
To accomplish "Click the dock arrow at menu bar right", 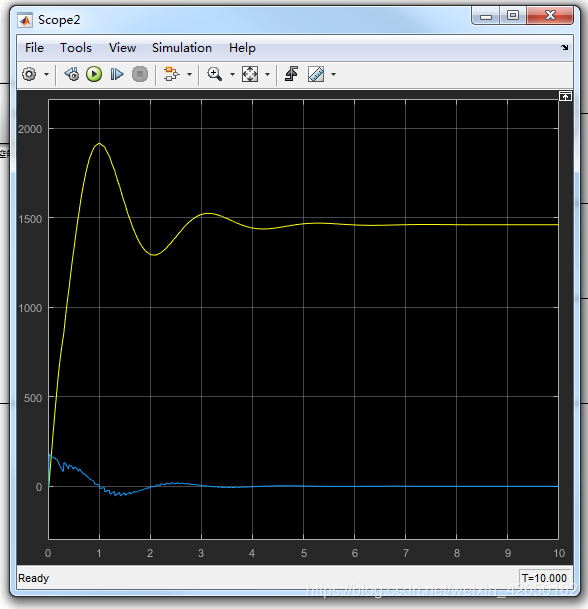I will click(564, 47).
